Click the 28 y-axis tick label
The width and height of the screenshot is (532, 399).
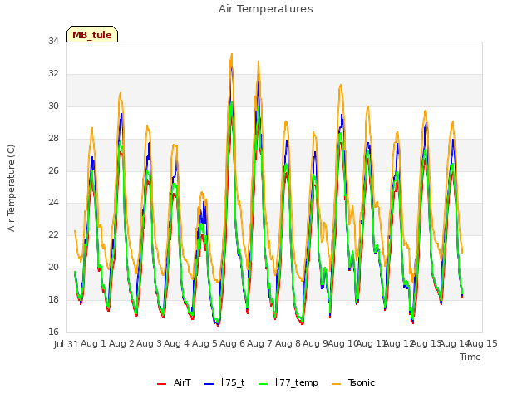click(x=53, y=138)
